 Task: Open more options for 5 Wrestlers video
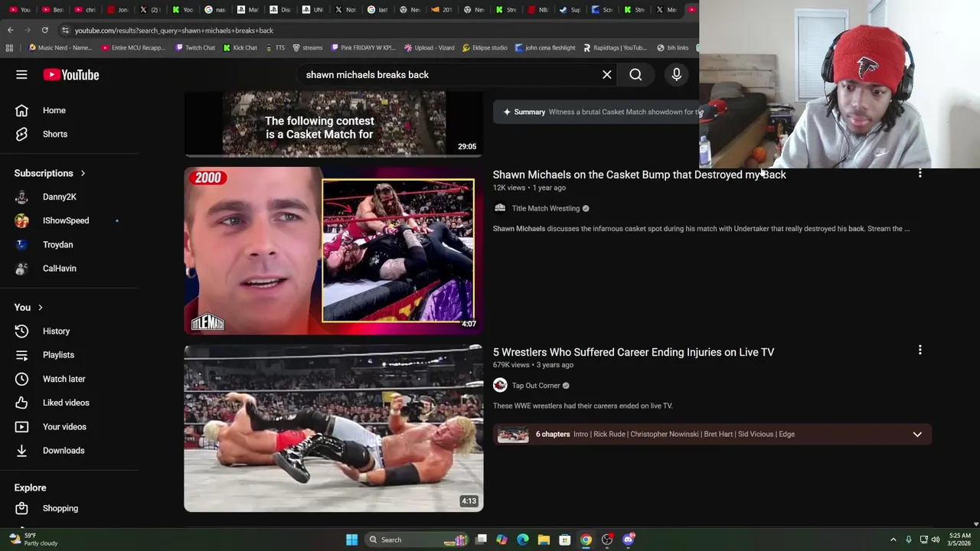pos(920,350)
